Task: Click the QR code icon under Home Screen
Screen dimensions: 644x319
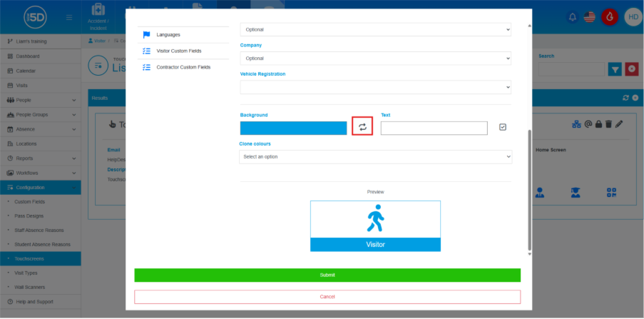Action: (x=612, y=193)
